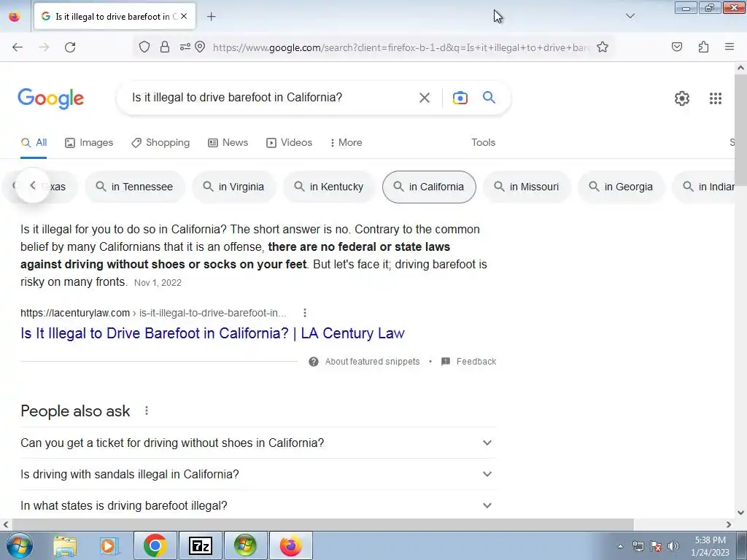Screen dimensions: 747x560
Task: Open People also ask options menu
Action: click(147, 411)
